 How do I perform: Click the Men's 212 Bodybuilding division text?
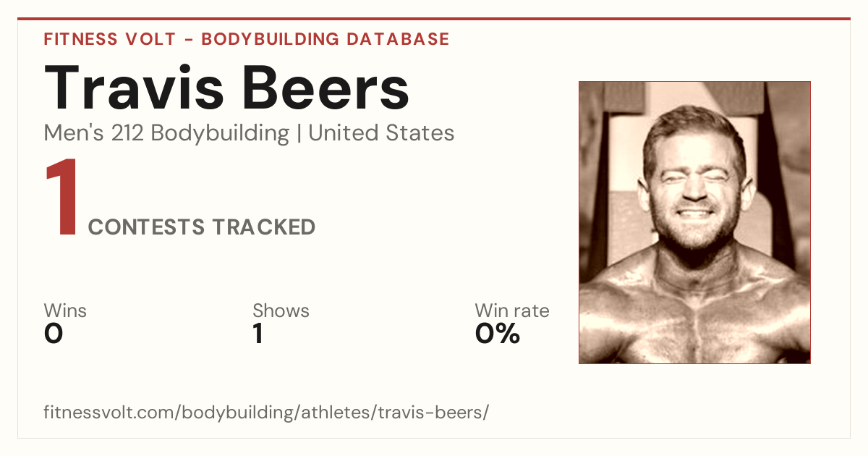point(166,133)
